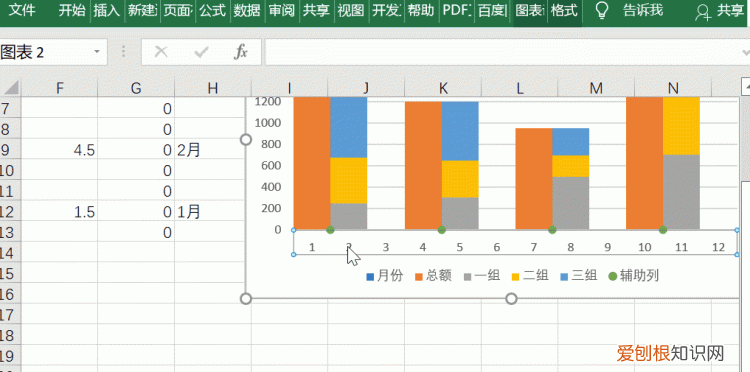Click the green marker under first bar group
The image size is (750, 372).
pos(331,230)
